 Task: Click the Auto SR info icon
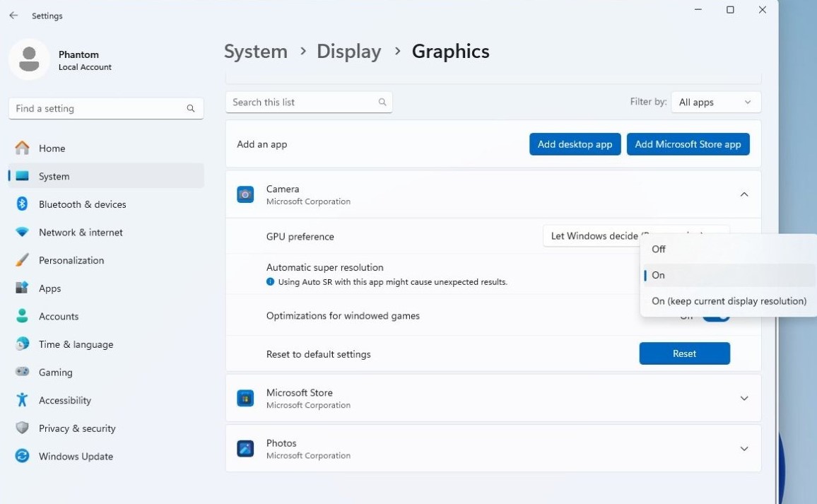coord(270,282)
